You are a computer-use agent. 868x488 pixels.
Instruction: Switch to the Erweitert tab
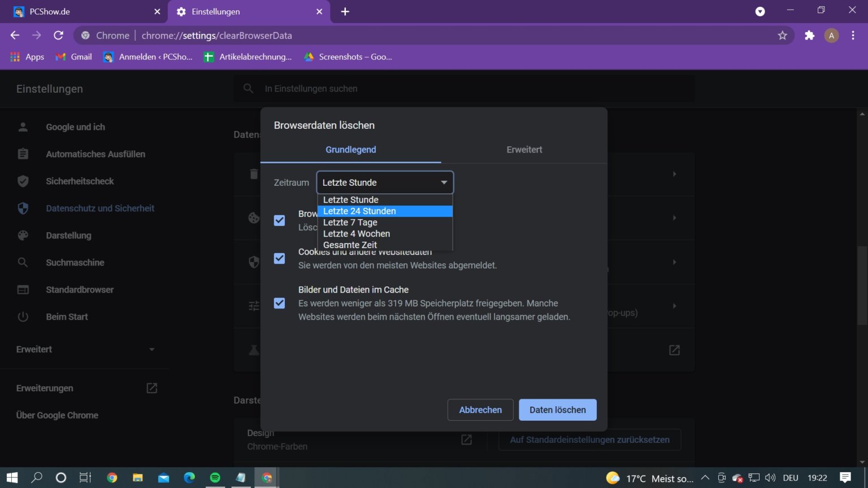pos(523,149)
